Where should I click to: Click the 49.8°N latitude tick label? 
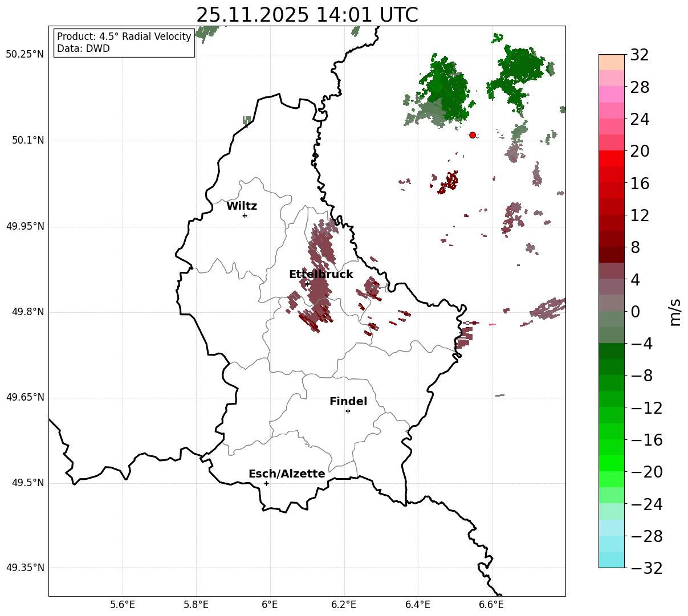(x=28, y=312)
